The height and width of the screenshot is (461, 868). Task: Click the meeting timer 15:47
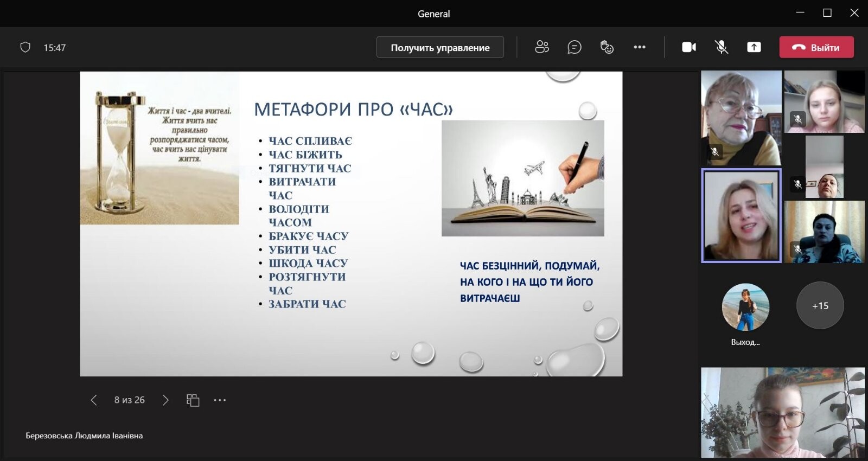55,48
